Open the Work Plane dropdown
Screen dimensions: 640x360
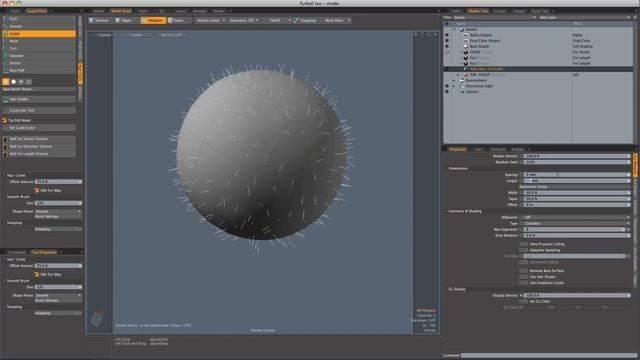(336, 20)
